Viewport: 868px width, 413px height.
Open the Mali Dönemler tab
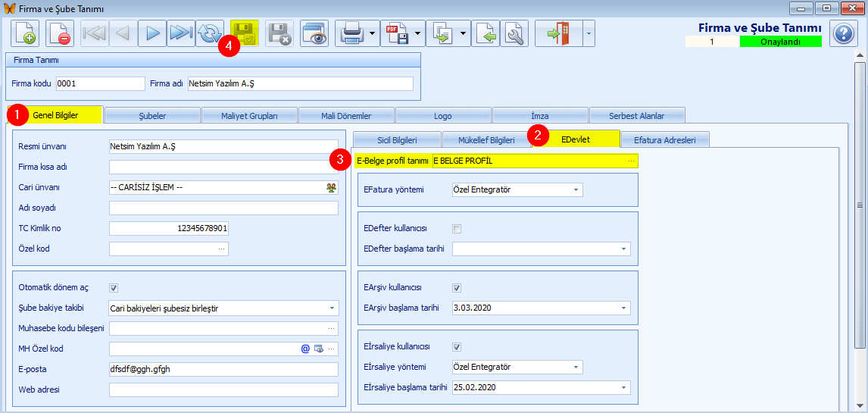pyautogui.click(x=346, y=116)
